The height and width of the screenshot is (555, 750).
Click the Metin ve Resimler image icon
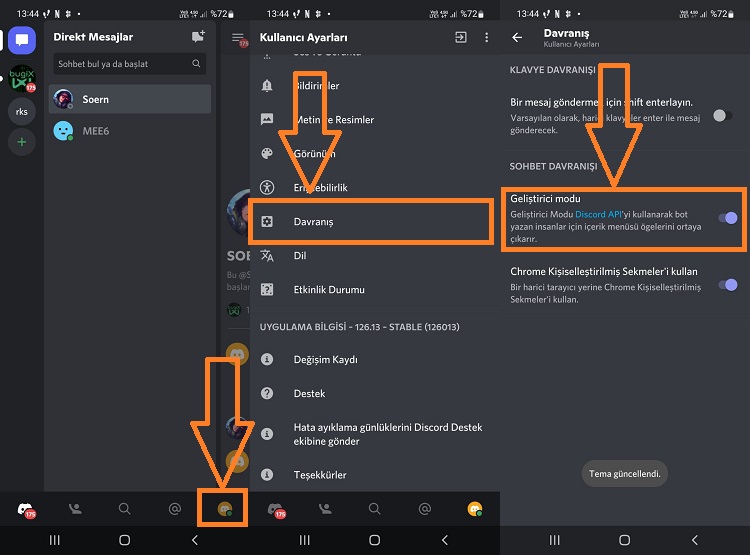pyautogui.click(x=267, y=120)
